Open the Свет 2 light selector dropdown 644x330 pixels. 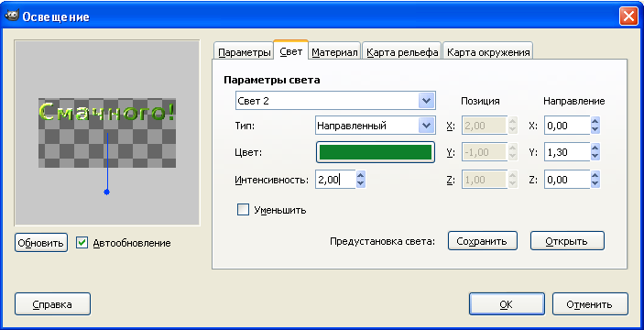tap(335, 101)
